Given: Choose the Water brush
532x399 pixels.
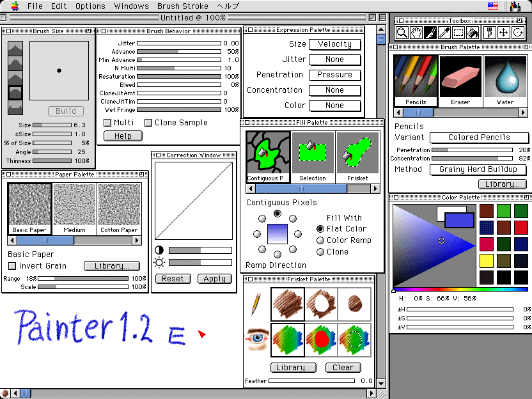Looking at the screenshot, I should [x=505, y=81].
